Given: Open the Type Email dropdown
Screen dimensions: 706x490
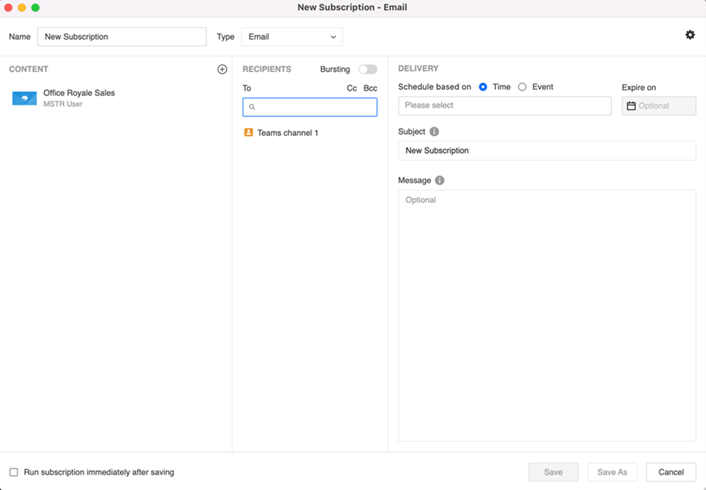Looking at the screenshot, I should (x=292, y=37).
